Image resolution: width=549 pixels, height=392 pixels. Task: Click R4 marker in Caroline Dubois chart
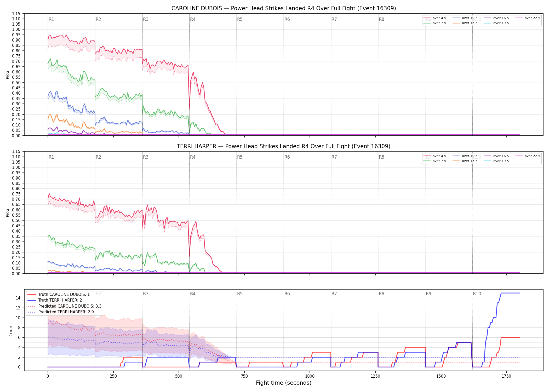click(x=193, y=19)
